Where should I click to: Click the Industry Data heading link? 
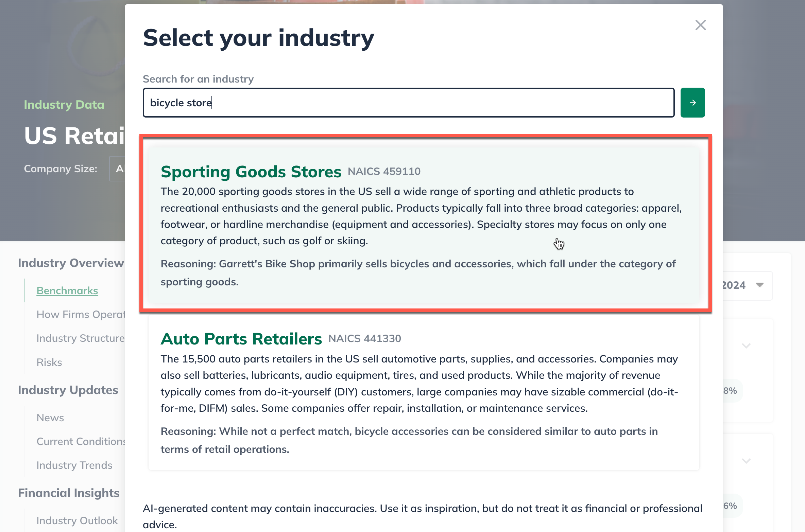(64, 105)
